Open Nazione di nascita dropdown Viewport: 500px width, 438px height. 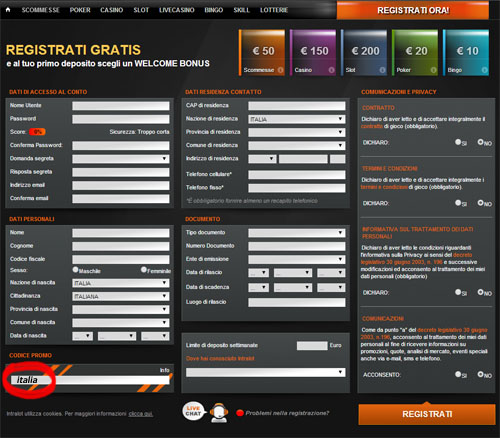tap(121, 283)
